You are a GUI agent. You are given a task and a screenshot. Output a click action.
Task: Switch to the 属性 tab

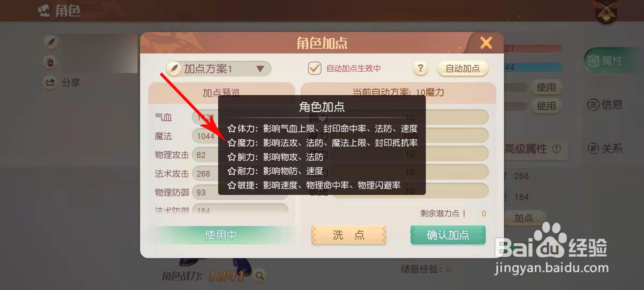[x=606, y=61]
